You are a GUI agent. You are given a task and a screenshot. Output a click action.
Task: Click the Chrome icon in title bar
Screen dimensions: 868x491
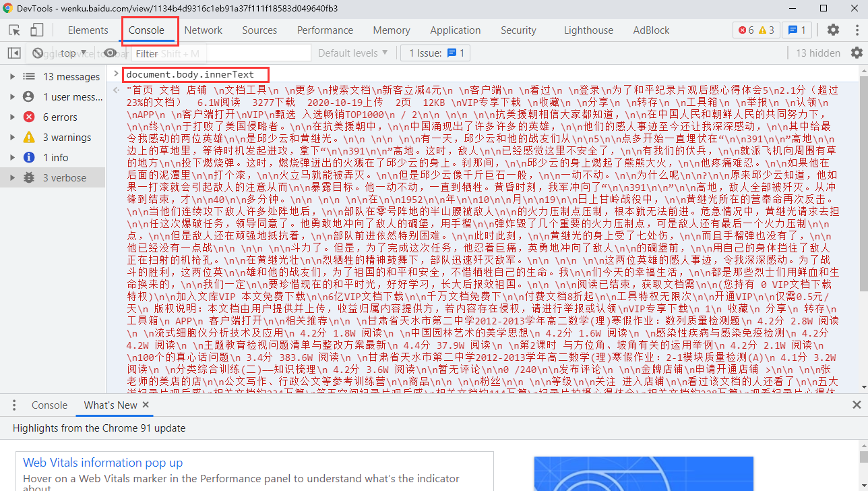click(7, 8)
